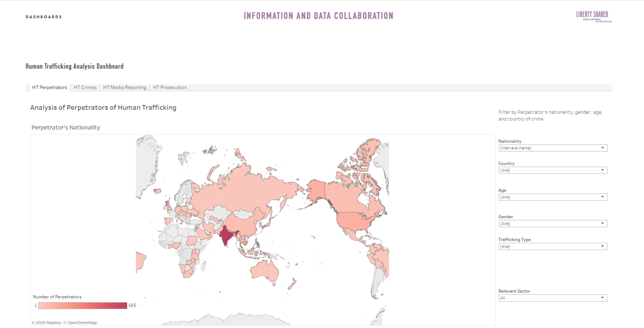Click the DASHBOARDS link

coord(44,17)
